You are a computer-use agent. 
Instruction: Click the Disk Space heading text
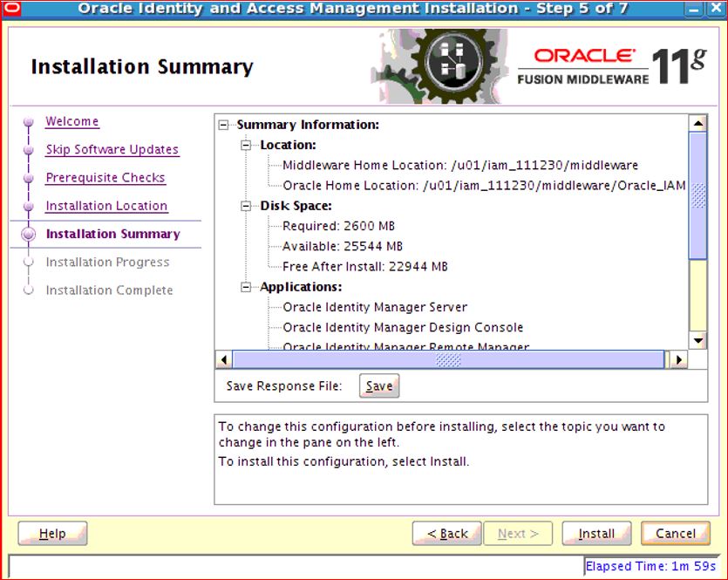pos(296,206)
